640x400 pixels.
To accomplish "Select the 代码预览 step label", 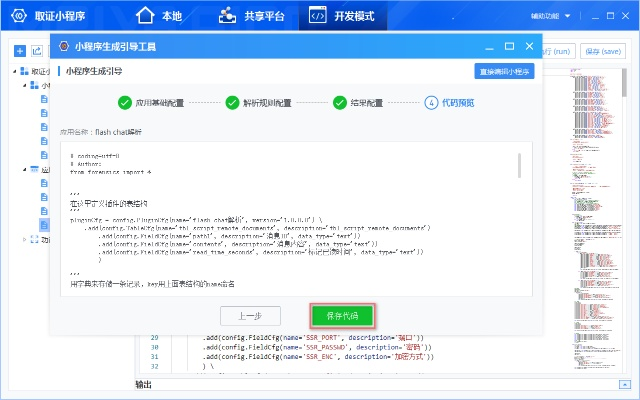I will pyautogui.click(x=458, y=103).
